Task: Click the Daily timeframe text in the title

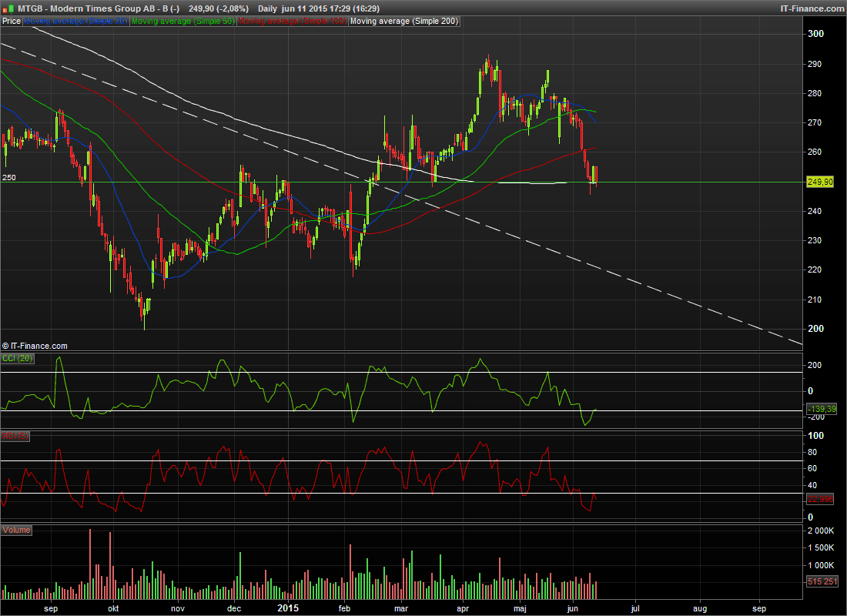Action: pyautogui.click(x=267, y=8)
